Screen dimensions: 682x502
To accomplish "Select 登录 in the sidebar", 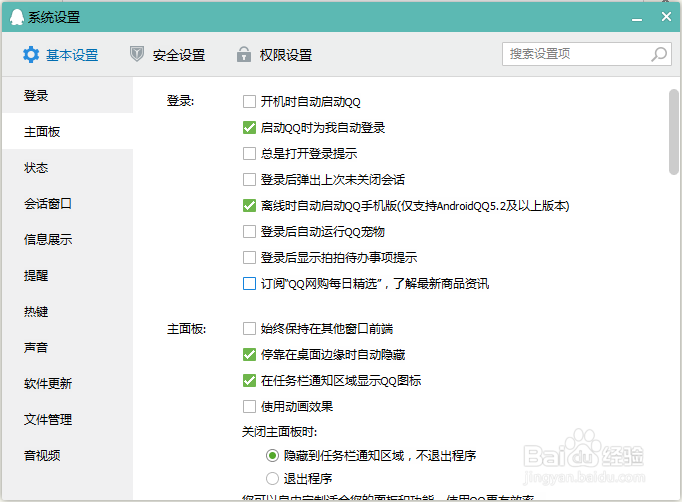I will (x=67, y=95).
